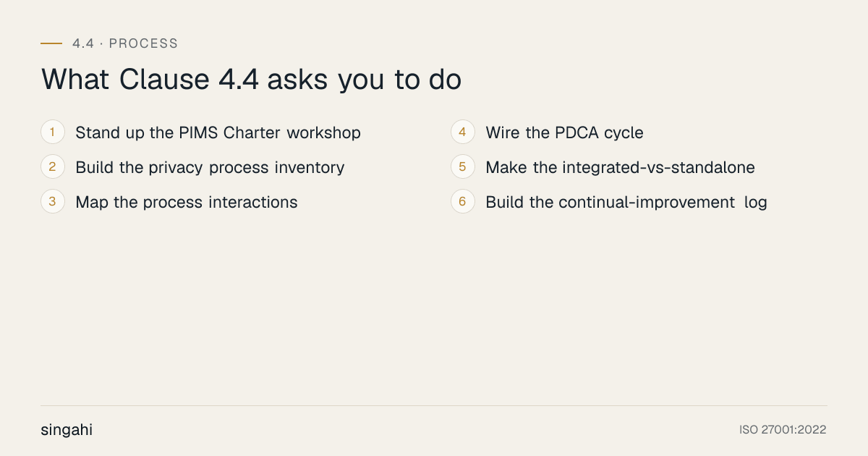Click the 'What Clause 4.4 asks you to do' heading
Image resolution: width=868 pixels, height=456 pixels.
tap(251, 80)
